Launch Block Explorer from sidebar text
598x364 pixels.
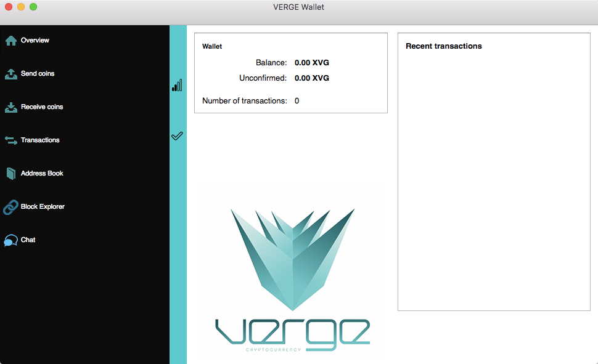[x=43, y=207]
